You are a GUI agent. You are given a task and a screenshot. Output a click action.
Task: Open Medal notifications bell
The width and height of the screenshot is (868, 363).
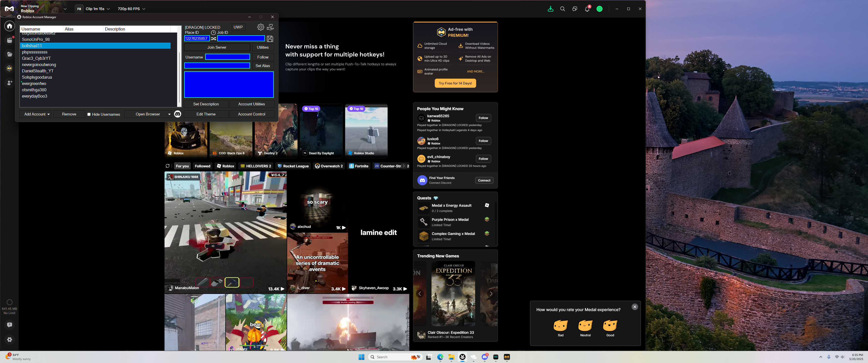(587, 9)
